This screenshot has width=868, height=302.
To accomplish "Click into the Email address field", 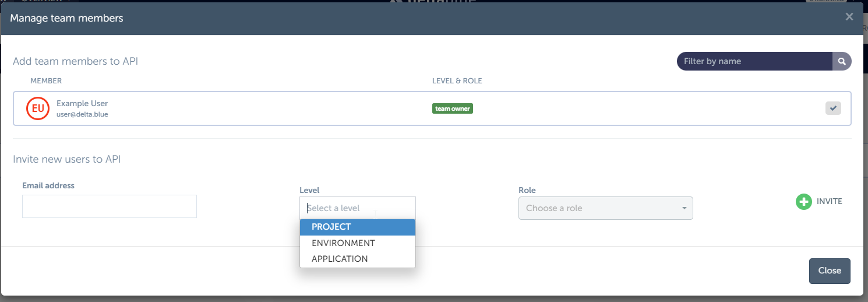I will [110, 206].
